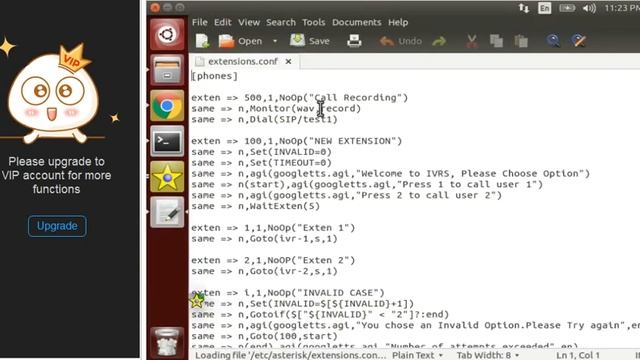This screenshot has height=360, width=640.
Task: Click the VIP mascot image
Action: 53,94
